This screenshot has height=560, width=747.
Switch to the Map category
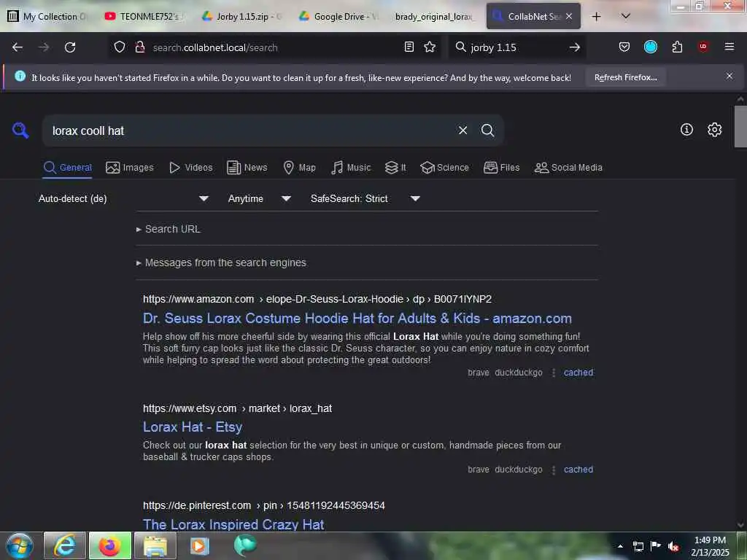(299, 168)
